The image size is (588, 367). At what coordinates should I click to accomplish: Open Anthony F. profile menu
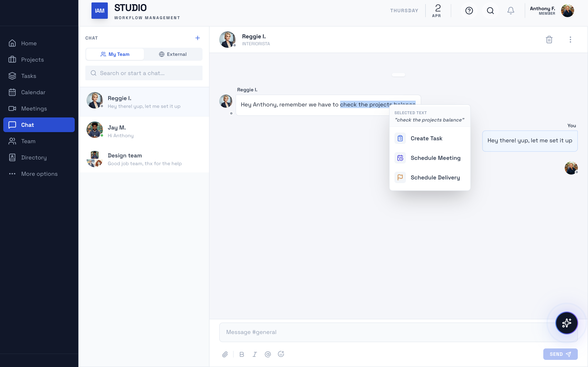[x=567, y=11]
